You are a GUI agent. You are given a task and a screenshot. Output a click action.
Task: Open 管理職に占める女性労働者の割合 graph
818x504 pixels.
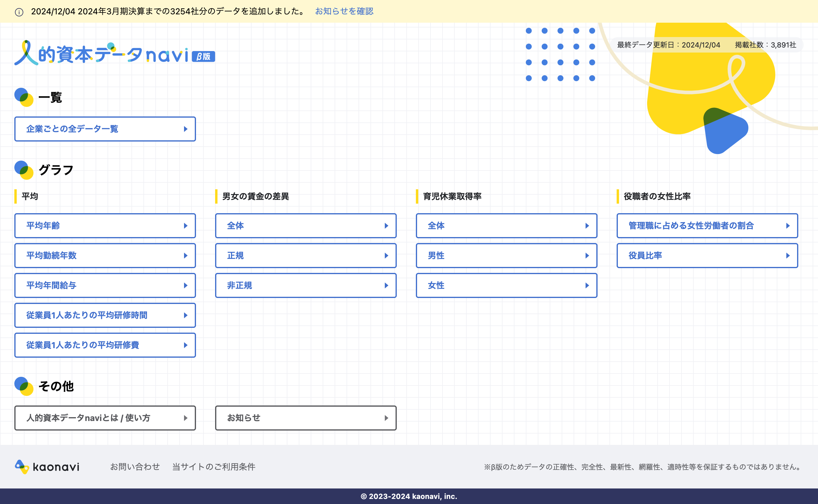(x=707, y=226)
